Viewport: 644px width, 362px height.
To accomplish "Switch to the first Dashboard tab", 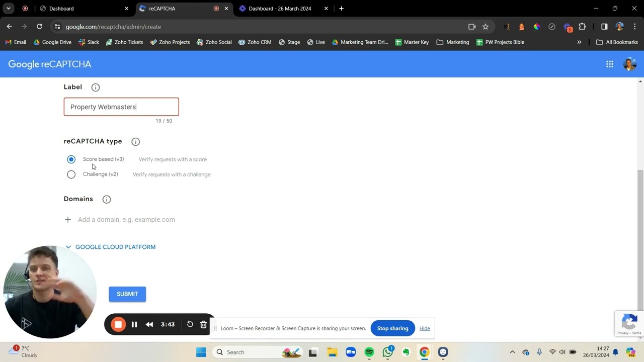I will coord(84,9).
